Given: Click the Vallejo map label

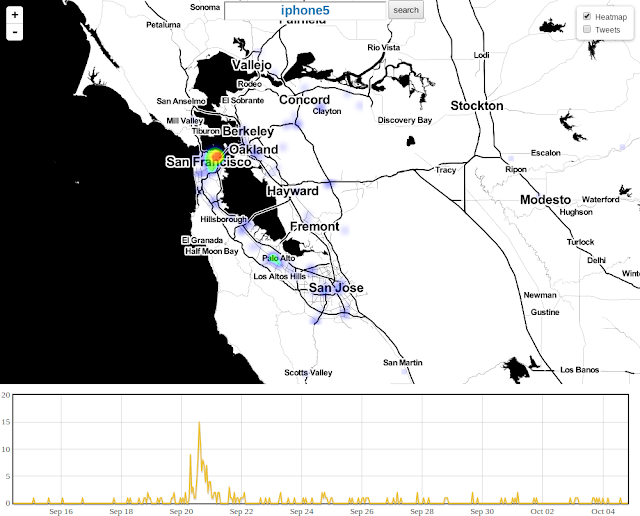Looking at the screenshot, I should tap(252, 65).
